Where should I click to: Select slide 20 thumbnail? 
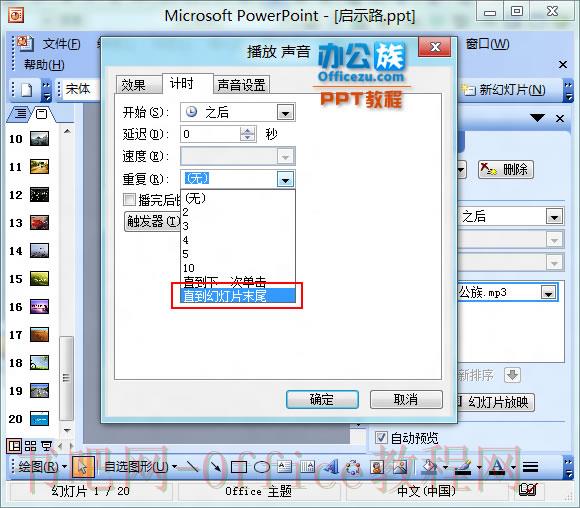[x=39, y=418]
